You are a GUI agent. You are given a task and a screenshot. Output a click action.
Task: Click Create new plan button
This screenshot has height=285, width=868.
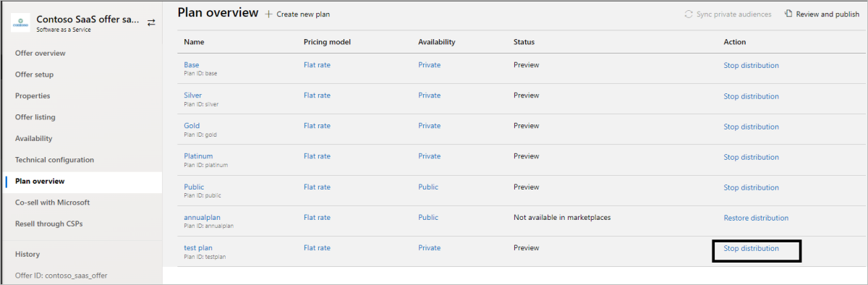[298, 14]
